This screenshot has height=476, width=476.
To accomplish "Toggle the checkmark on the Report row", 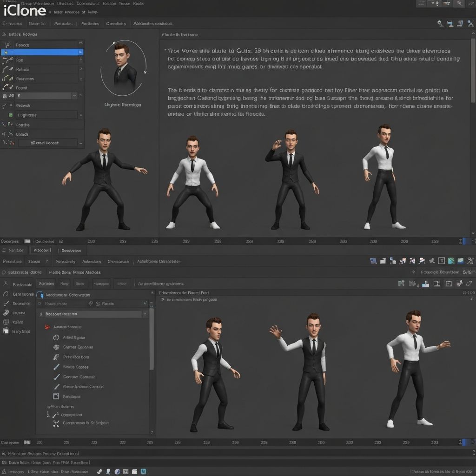I will (11, 87).
